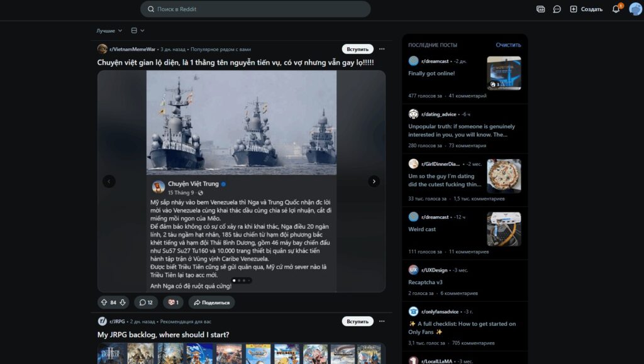The width and height of the screenshot is (644, 364).
Task: Open the advertise icon in header
Action: coord(540,9)
